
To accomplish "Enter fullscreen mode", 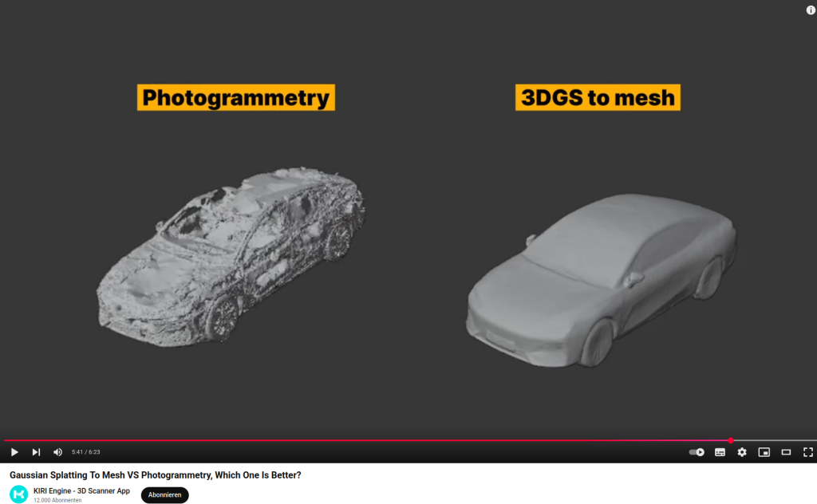I will coord(807,452).
